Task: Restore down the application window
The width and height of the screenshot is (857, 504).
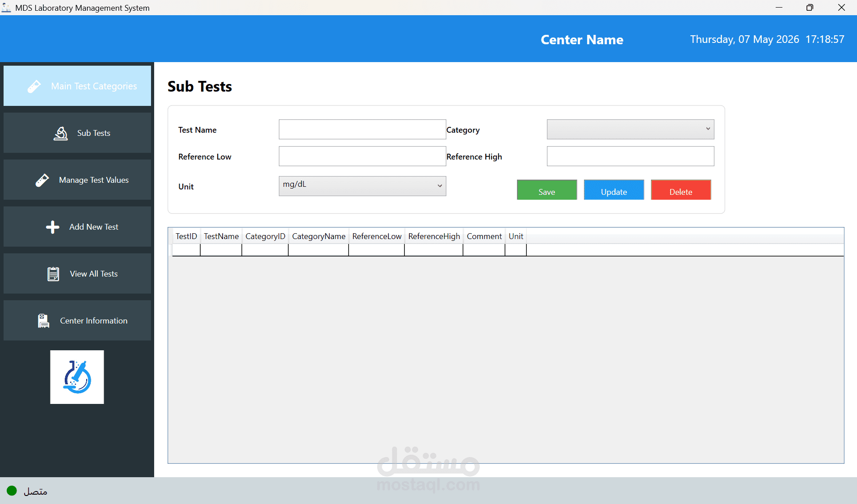Action: tap(810, 8)
